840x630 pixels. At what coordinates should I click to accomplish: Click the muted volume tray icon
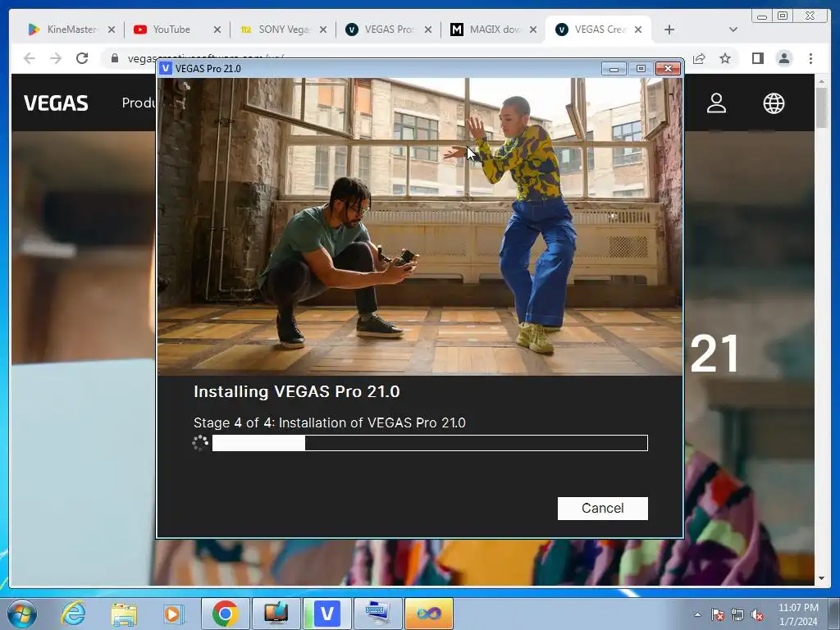tap(757, 614)
